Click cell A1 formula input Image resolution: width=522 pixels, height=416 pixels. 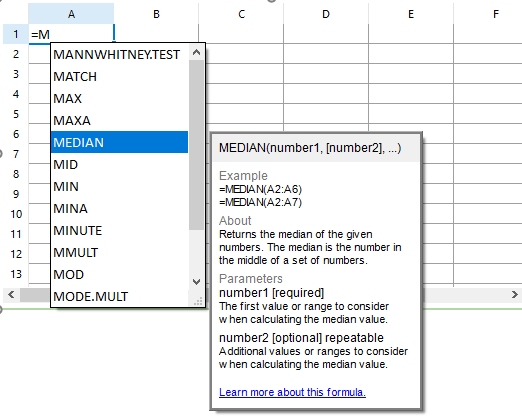point(71,34)
